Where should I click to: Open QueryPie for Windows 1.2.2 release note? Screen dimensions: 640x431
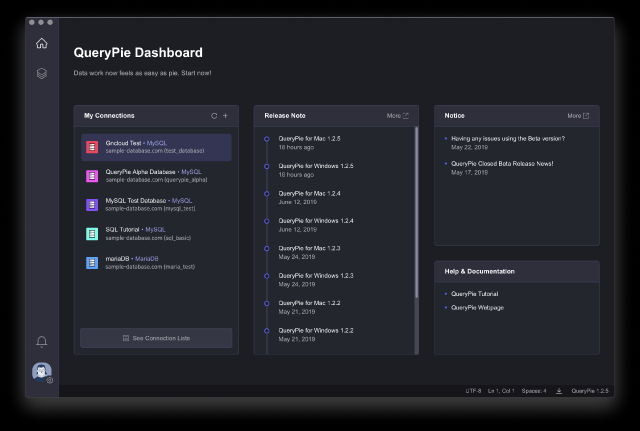point(316,331)
